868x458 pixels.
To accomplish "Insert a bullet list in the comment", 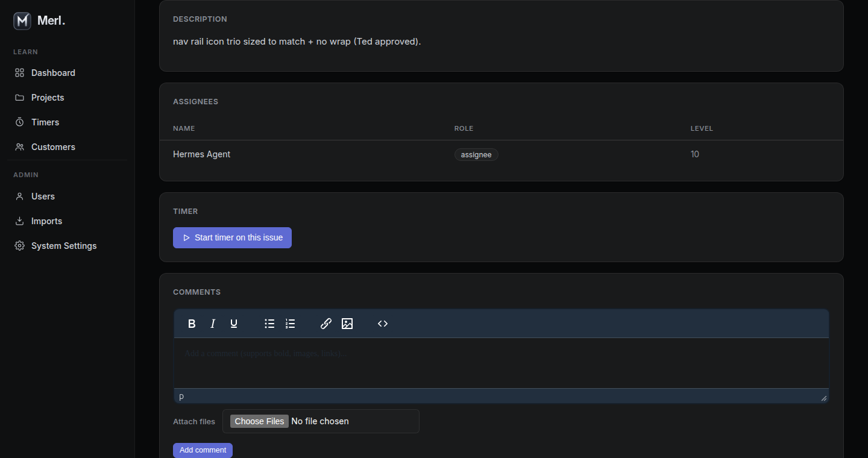I will [x=269, y=324].
